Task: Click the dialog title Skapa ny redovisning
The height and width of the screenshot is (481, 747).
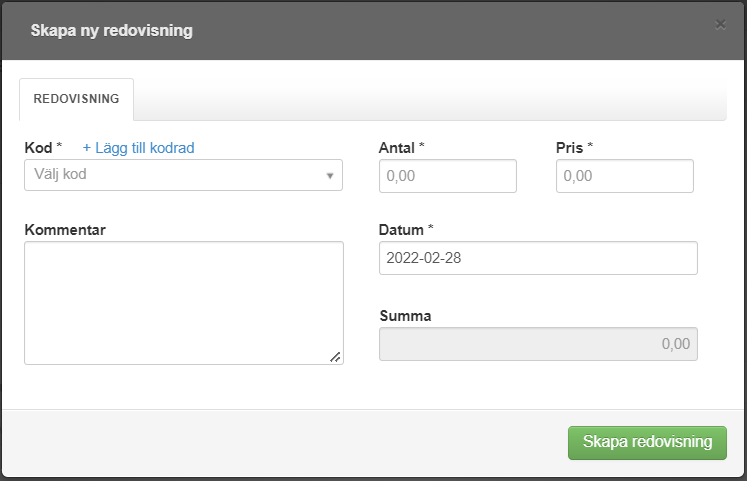Action: (x=111, y=31)
